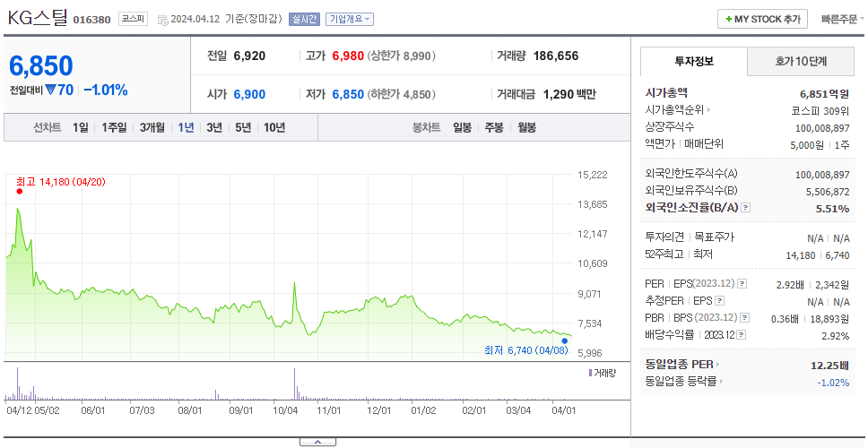This screenshot has height=448, width=868.
Task: Click the 거래량 volume legend
Action: (x=603, y=374)
